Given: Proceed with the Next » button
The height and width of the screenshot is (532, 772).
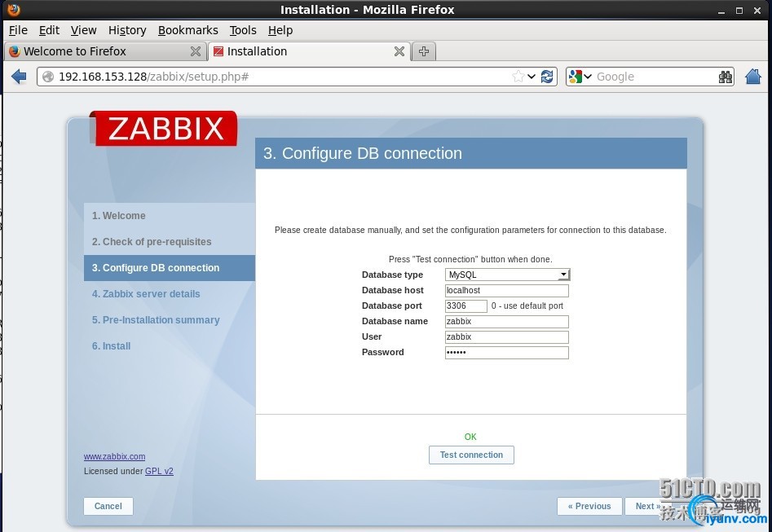Looking at the screenshot, I should (x=647, y=506).
